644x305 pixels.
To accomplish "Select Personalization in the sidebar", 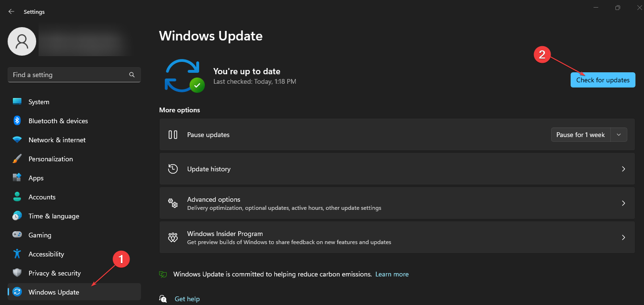I will (x=74, y=159).
